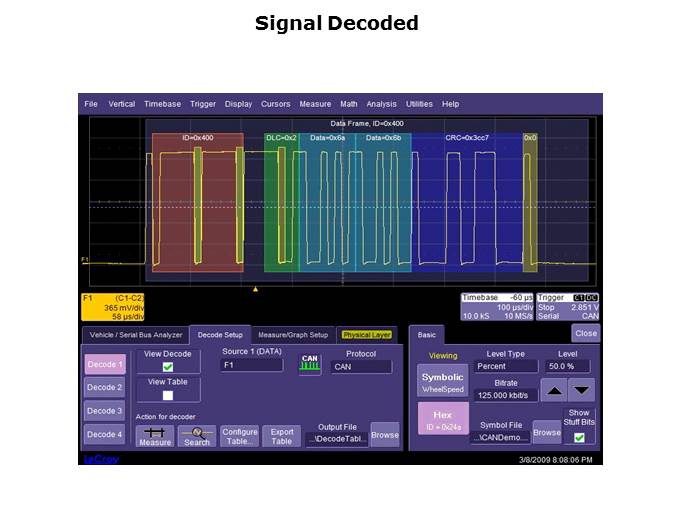The height and width of the screenshot is (506, 674).
Task: Open the Source 1 (DATA) dropdown
Action: [x=252, y=366]
